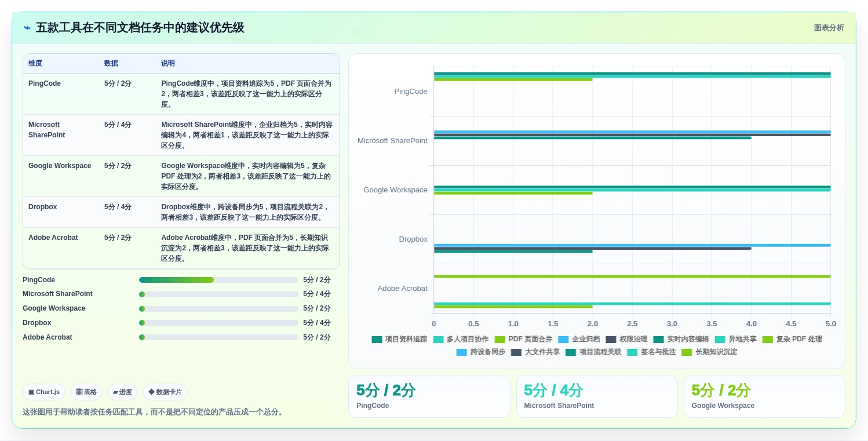Click the Google Workspace progress bar
Image resolution: width=868 pixels, height=441 pixels.
coord(218,309)
